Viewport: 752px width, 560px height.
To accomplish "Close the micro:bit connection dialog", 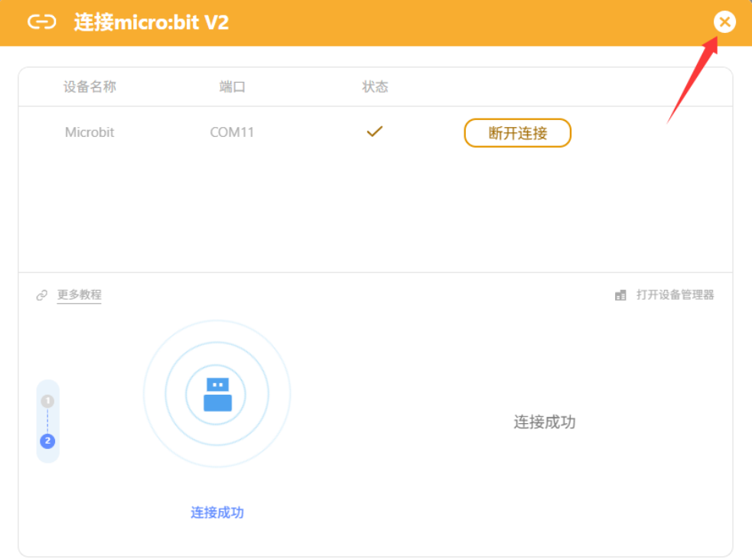I will (x=724, y=22).
